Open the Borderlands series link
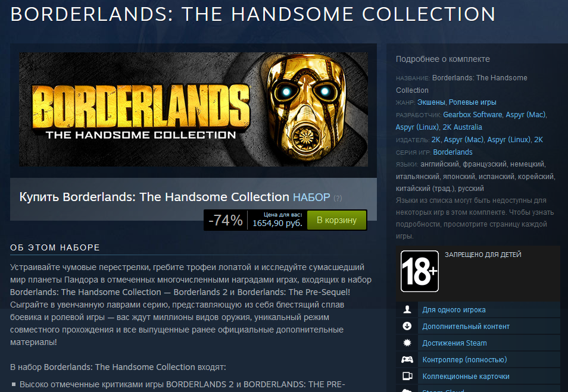The height and width of the screenshot is (392, 568). click(x=453, y=152)
